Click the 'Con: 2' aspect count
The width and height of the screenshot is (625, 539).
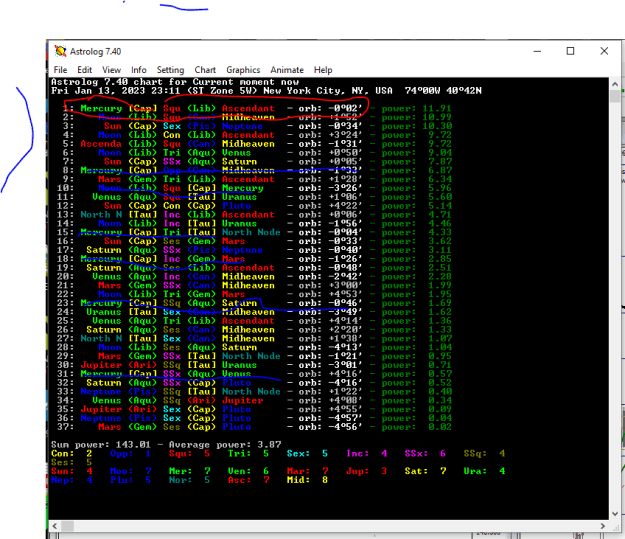(x=71, y=453)
